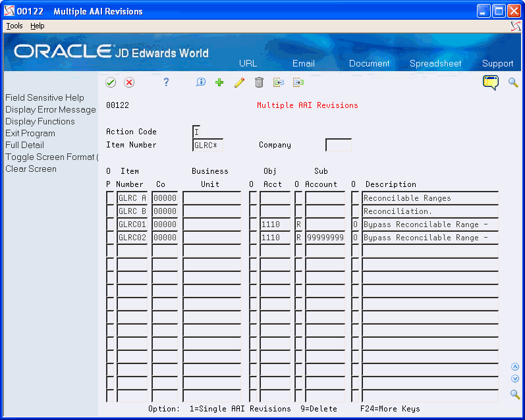Click the GLRC02 Bypass Reconcilable Range description

pyautogui.click(x=430, y=237)
